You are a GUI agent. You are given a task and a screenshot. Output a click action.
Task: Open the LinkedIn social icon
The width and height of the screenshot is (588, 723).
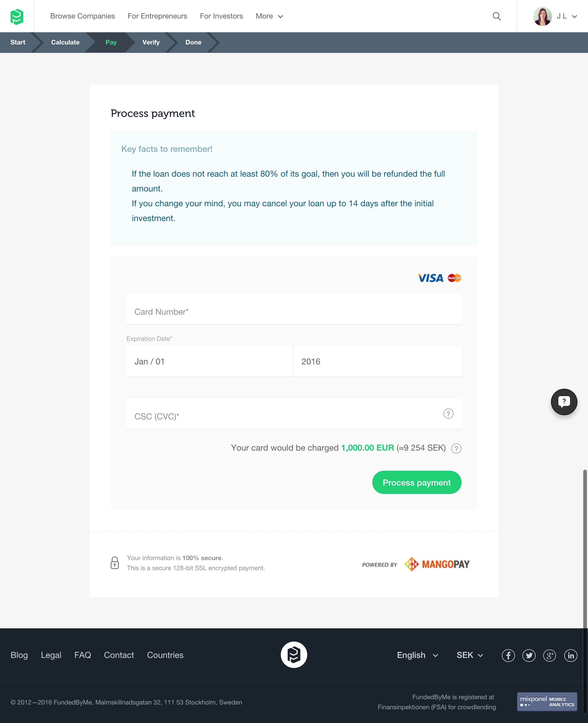[570, 655]
